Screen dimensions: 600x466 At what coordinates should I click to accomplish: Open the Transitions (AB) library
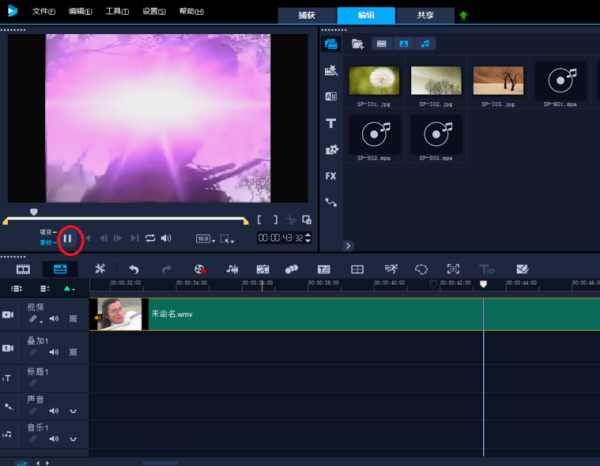coord(330,97)
